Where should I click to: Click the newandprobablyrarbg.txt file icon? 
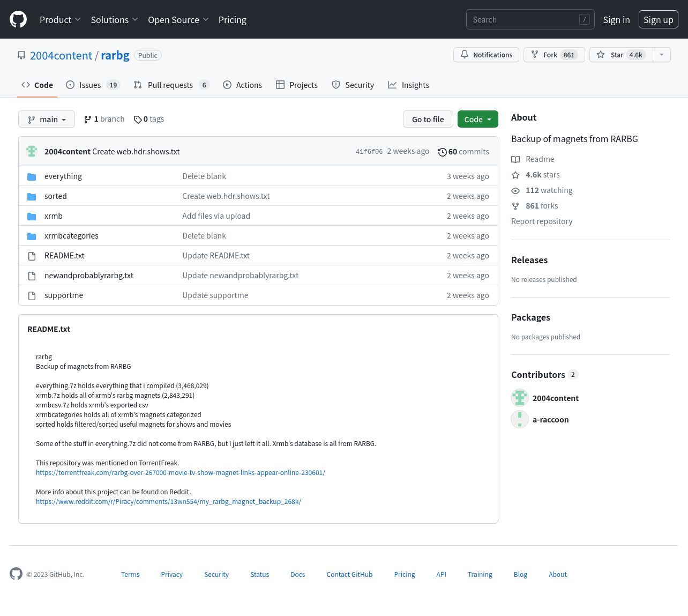click(32, 276)
